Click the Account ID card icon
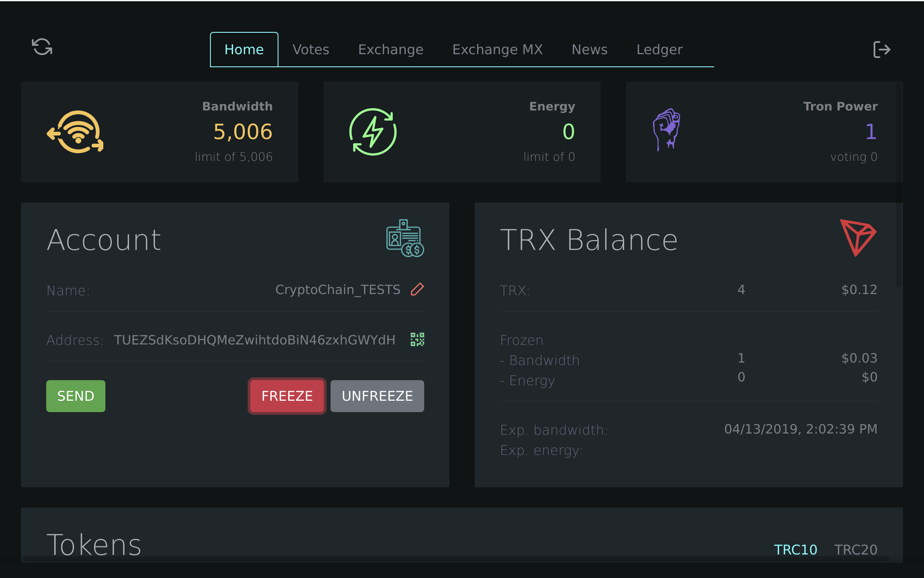Viewport: 924px width, 578px height. pyautogui.click(x=404, y=238)
